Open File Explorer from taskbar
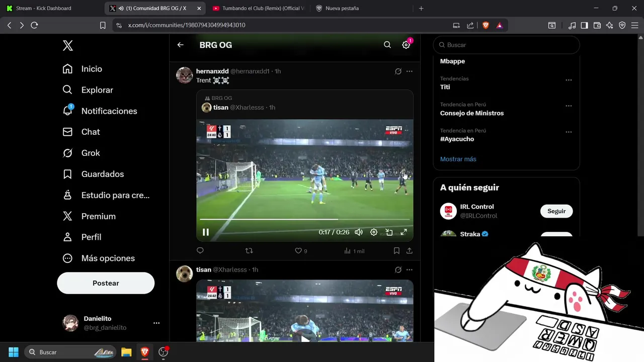The height and width of the screenshot is (362, 644). 126,352
